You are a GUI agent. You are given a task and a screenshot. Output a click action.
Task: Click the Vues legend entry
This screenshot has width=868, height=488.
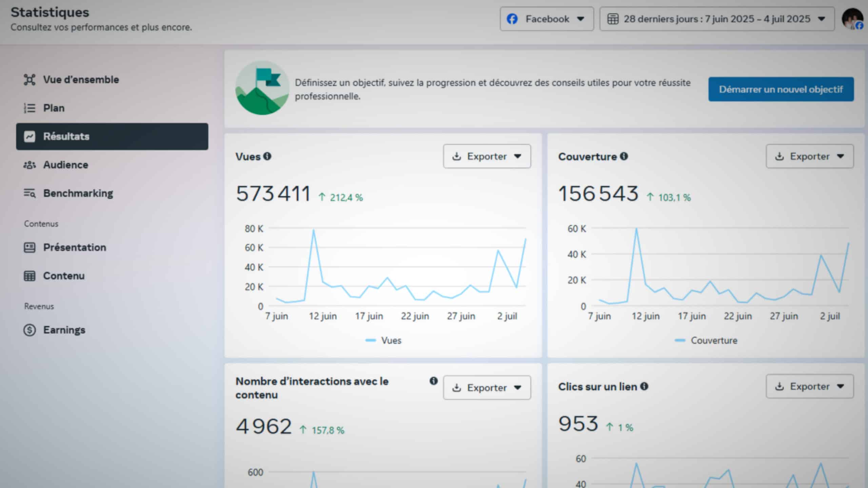pyautogui.click(x=383, y=340)
